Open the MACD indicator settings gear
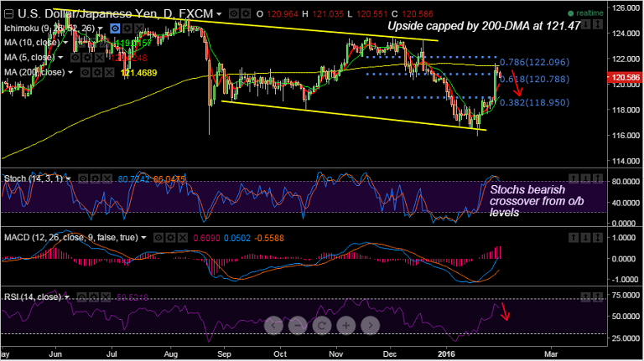644x361 pixels. click(x=170, y=238)
